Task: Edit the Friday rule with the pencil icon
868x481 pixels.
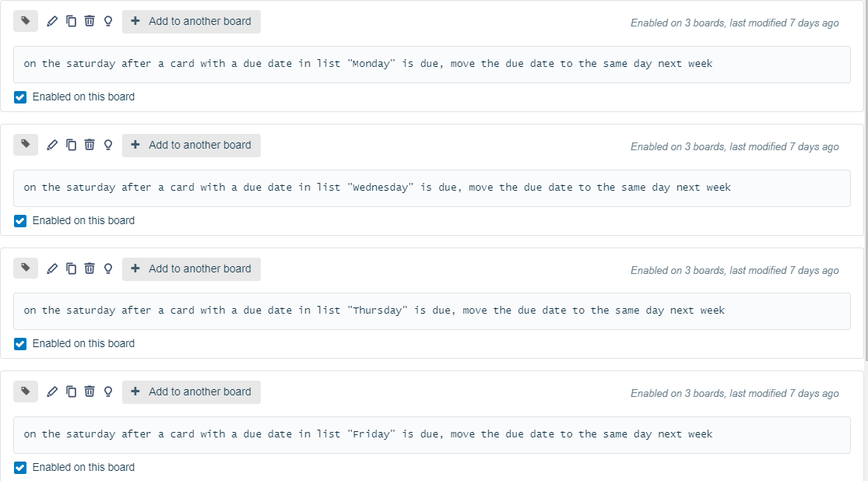Action: point(52,392)
